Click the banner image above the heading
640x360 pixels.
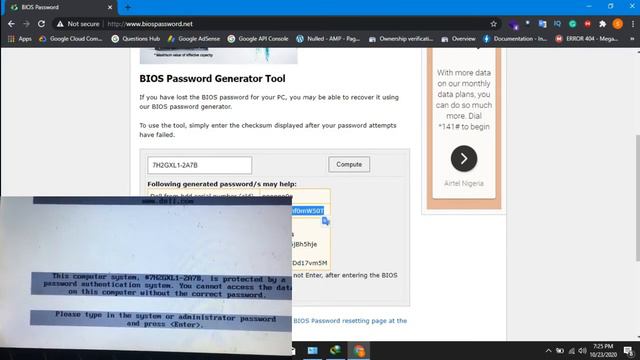(218, 56)
